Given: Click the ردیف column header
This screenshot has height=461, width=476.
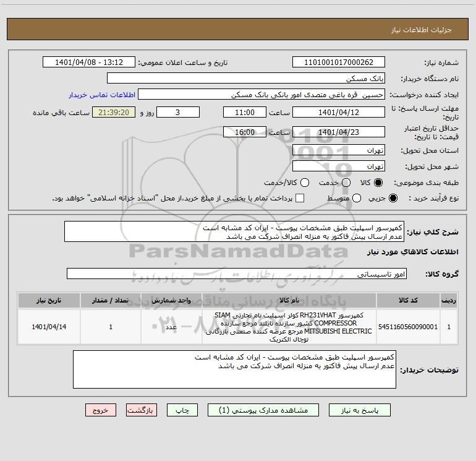Looking at the screenshot, I should coord(449,300).
